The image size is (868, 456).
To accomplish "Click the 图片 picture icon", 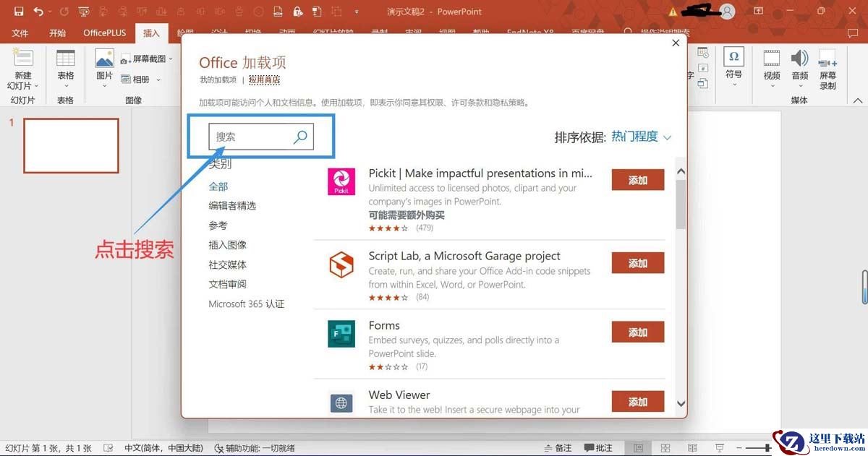I will pos(104,59).
